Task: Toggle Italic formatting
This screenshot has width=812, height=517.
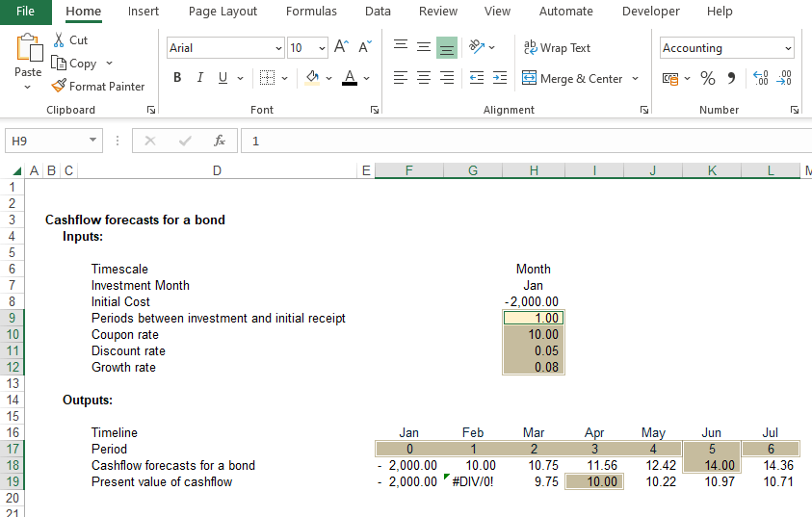Action: [200, 78]
